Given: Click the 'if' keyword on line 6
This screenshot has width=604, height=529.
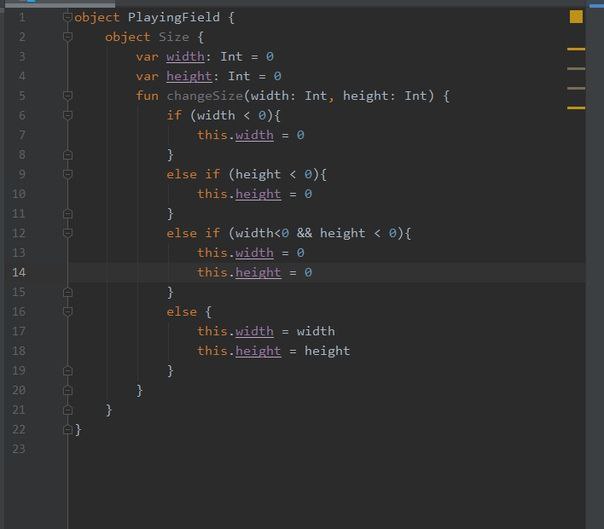Looking at the screenshot, I should [x=174, y=115].
